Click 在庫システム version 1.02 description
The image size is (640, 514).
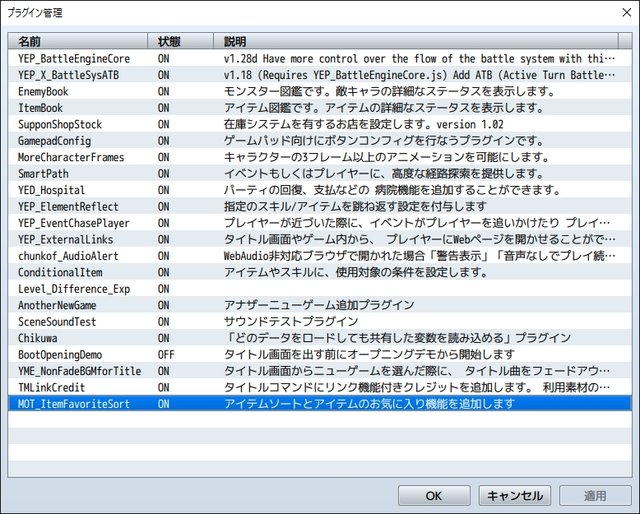point(364,125)
